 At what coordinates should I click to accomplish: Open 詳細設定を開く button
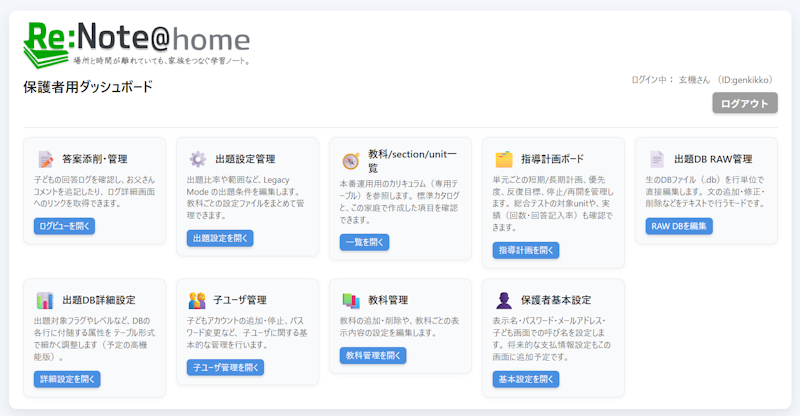[x=67, y=379]
